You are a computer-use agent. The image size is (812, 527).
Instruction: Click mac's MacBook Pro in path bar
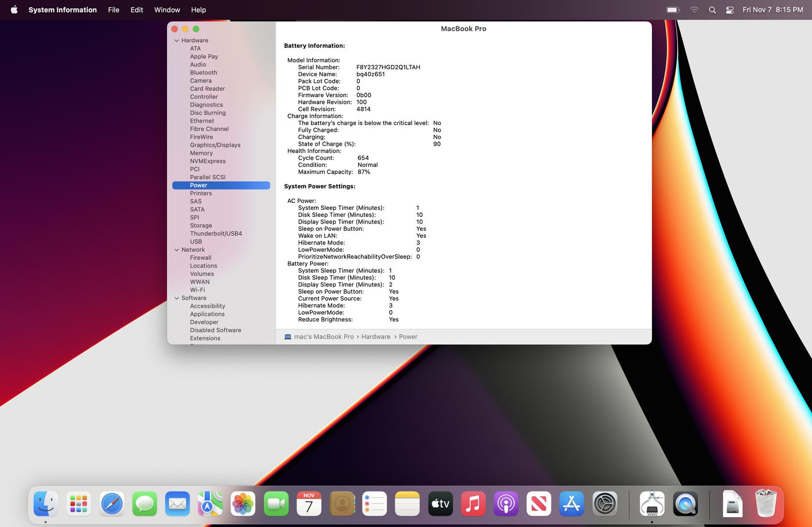(323, 337)
